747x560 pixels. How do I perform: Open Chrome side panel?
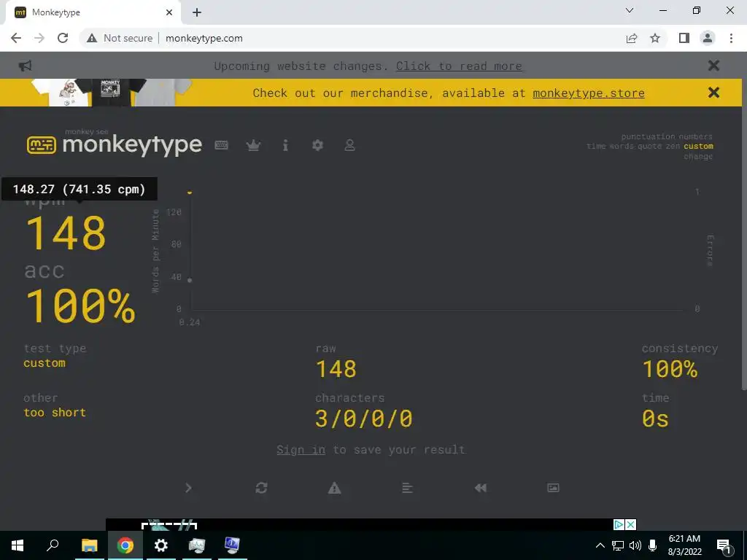coord(684,38)
